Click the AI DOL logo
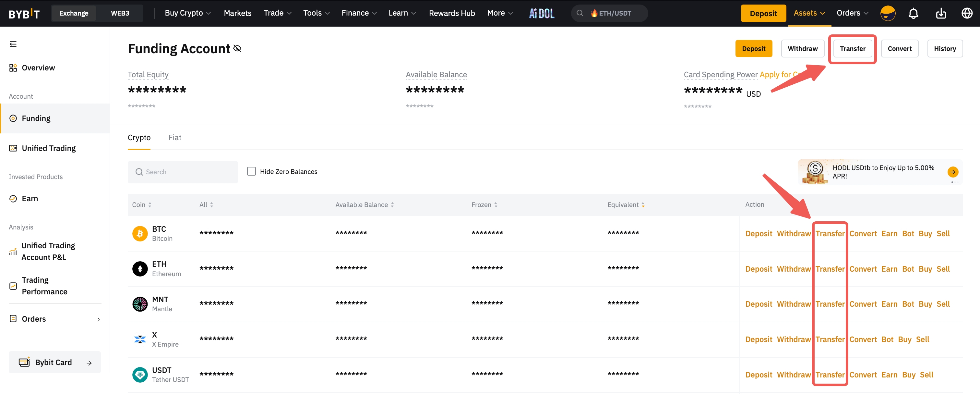 pyautogui.click(x=541, y=13)
